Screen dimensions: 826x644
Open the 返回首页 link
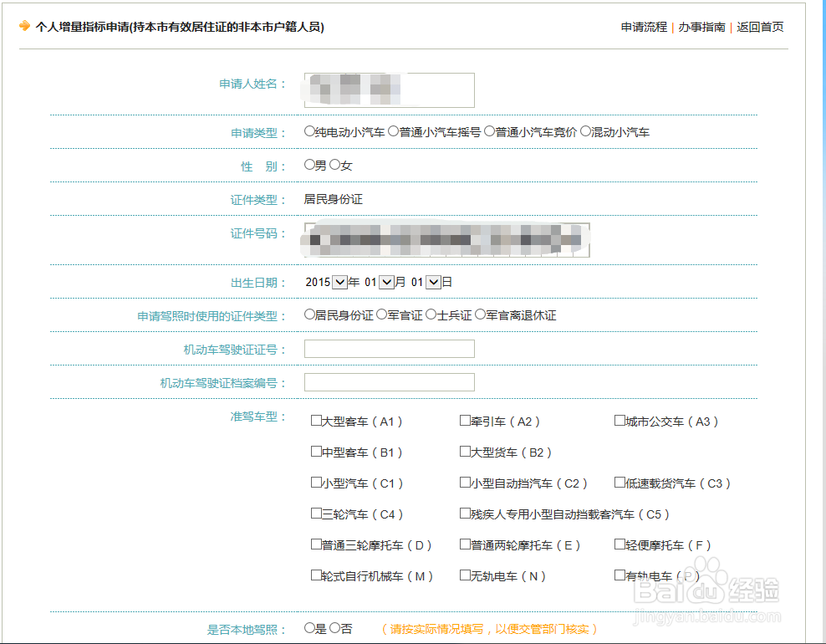click(x=759, y=27)
